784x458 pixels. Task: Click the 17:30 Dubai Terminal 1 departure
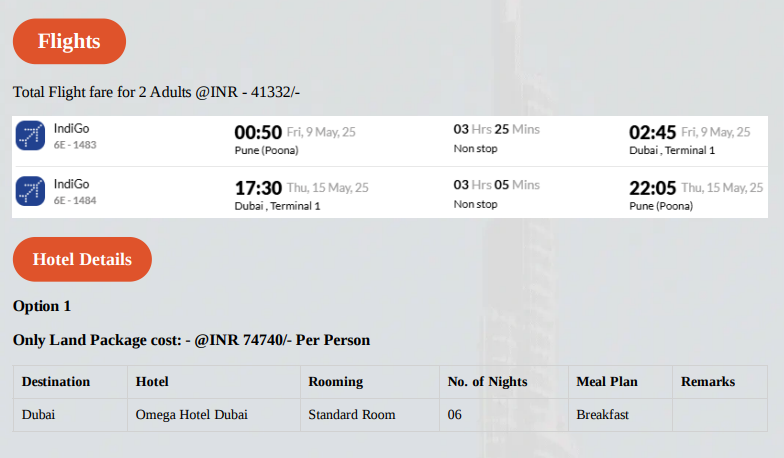[258, 188]
